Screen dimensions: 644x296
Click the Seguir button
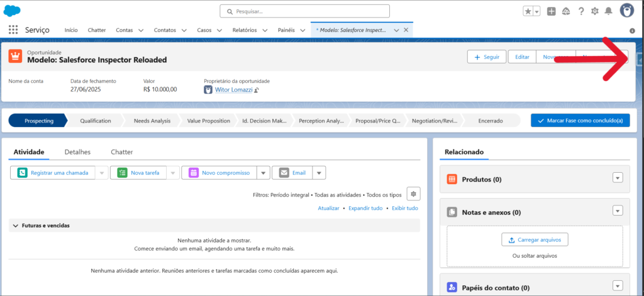(x=487, y=57)
